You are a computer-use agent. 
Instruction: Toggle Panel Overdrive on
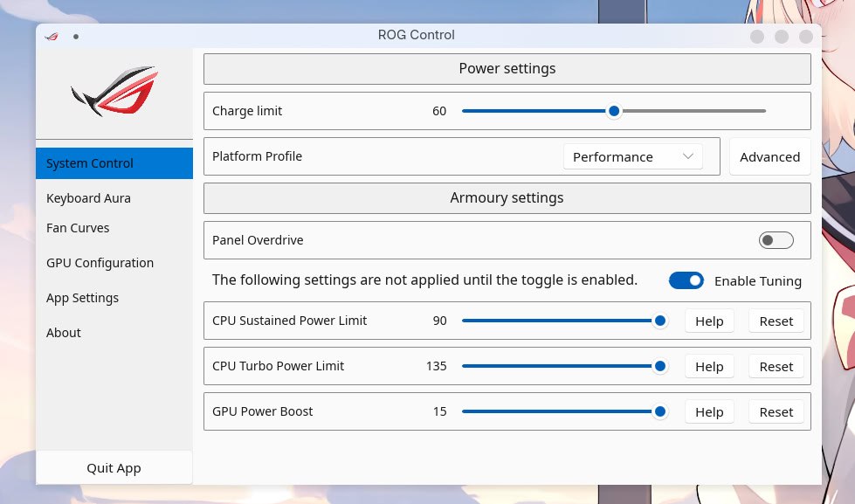pos(776,240)
